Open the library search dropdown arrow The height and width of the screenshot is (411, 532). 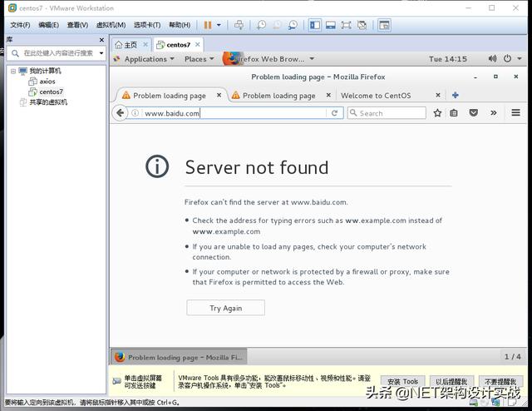coord(101,53)
